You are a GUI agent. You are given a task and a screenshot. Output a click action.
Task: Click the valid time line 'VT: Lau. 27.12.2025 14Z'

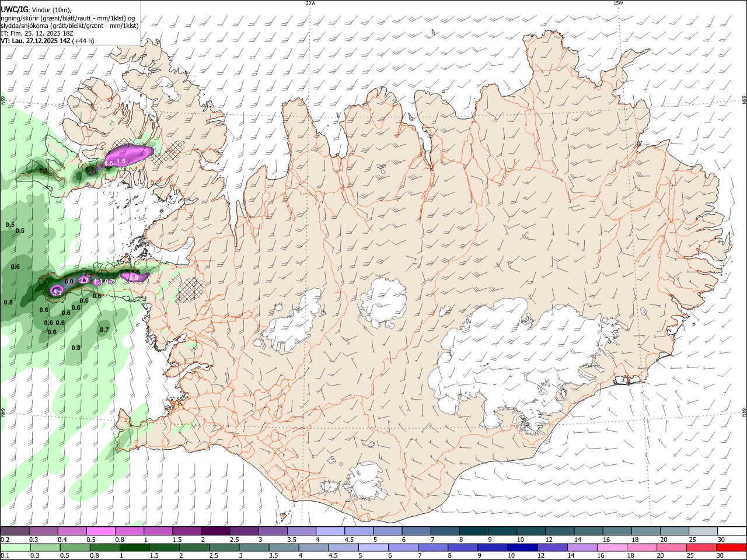point(36,41)
